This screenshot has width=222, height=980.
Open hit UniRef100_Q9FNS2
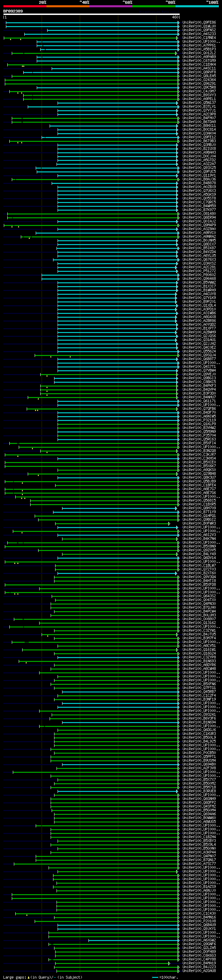199,30
